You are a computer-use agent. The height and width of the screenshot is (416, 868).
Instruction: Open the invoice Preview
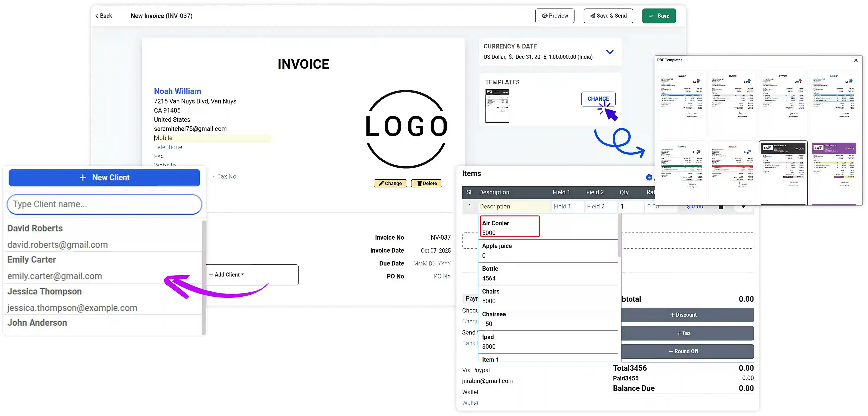click(x=555, y=16)
